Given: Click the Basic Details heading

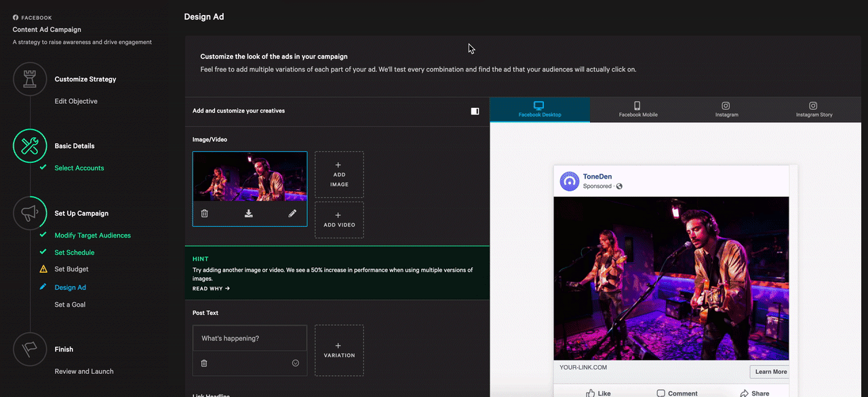Looking at the screenshot, I should [x=75, y=146].
